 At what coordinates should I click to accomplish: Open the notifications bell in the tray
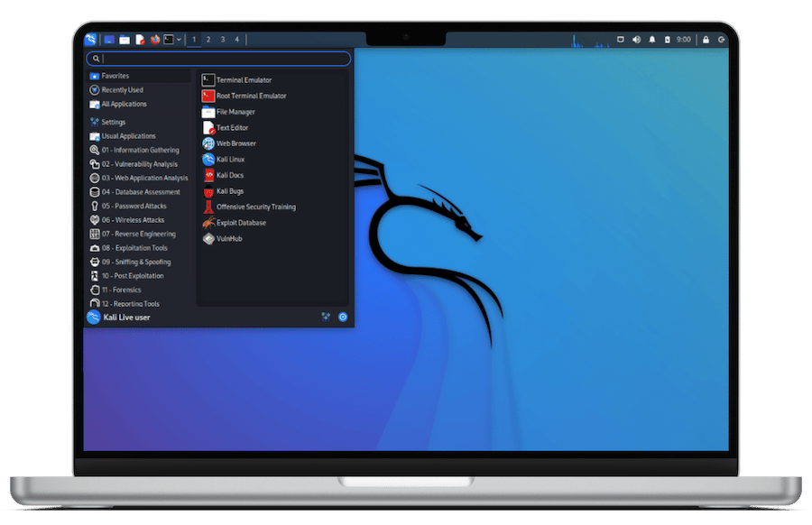[x=652, y=40]
